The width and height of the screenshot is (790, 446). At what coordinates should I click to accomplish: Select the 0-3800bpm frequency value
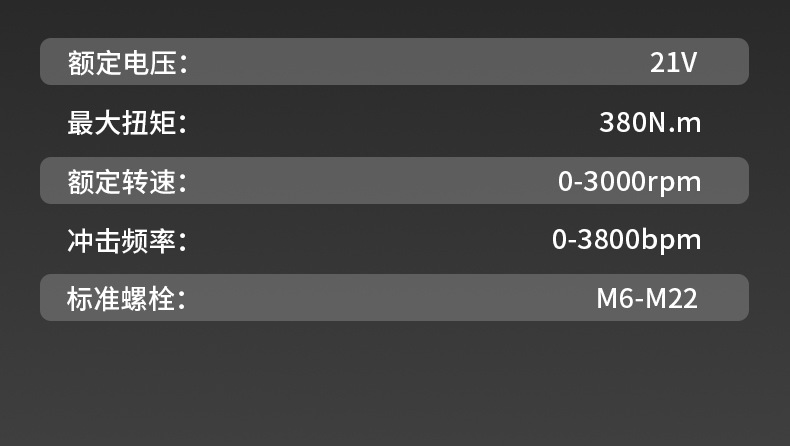(626, 240)
